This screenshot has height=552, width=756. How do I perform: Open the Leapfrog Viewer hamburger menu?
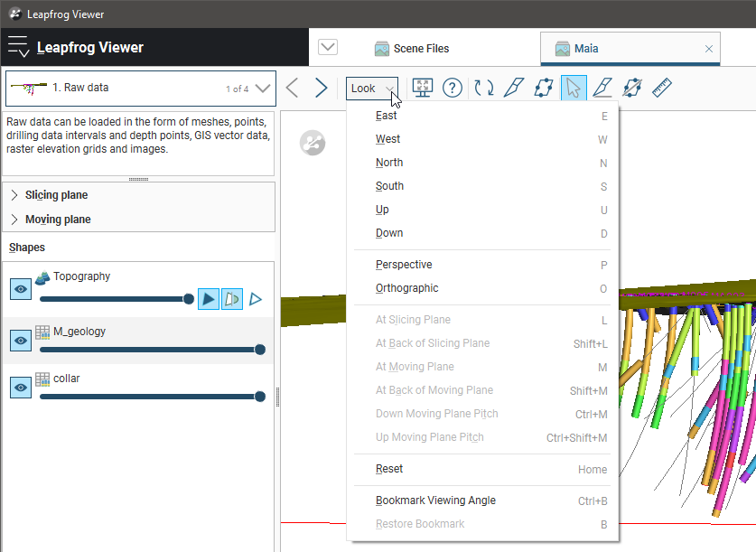tap(18, 47)
